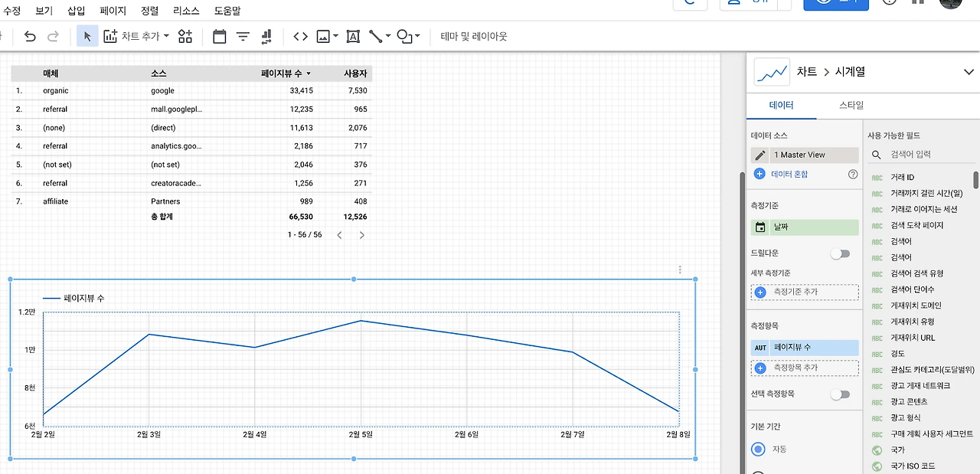
Task: Open community visualizations and components icon
Action: [x=185, y=36]
